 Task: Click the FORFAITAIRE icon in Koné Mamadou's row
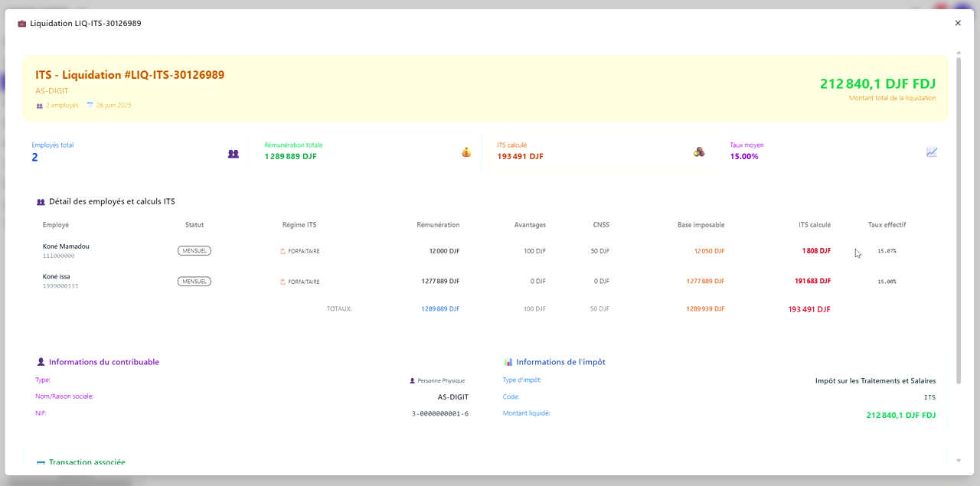point(283,251)
